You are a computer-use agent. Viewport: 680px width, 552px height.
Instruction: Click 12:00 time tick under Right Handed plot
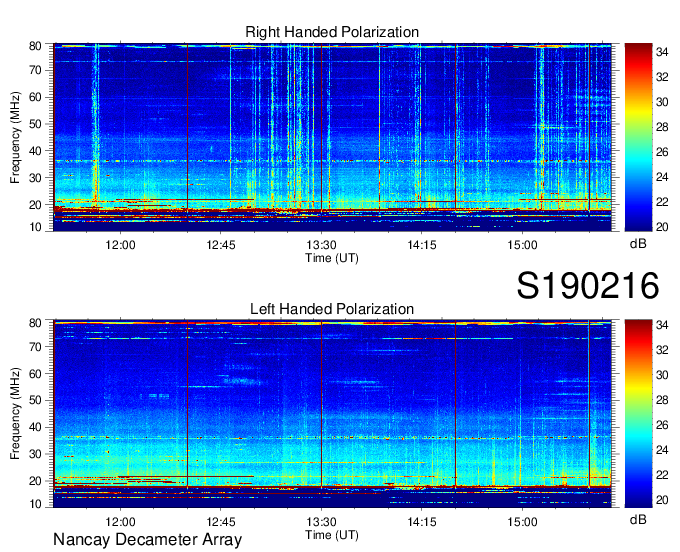tap(120, 245)
